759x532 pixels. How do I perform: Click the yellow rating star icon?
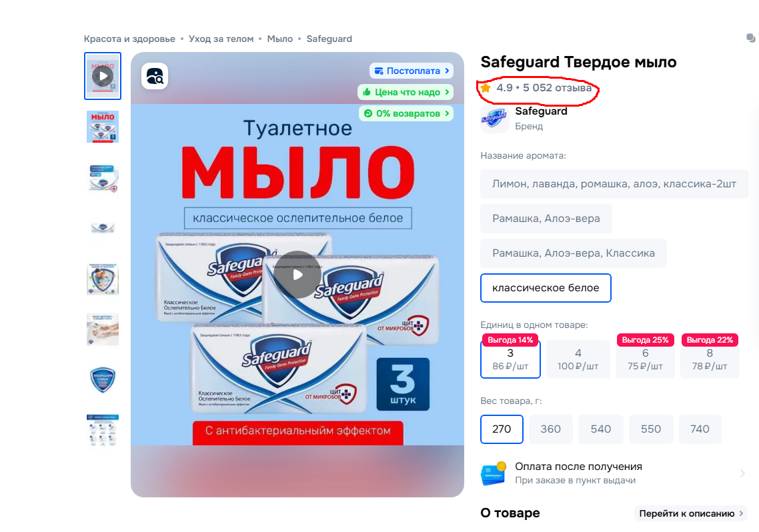coord(486,88)
